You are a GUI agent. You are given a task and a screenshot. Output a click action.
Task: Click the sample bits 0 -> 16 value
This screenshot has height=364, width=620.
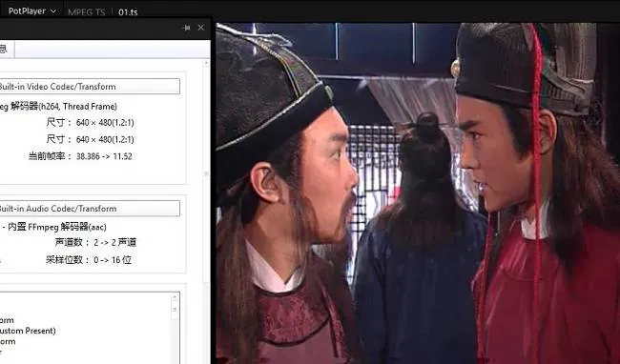pos(113,260)
